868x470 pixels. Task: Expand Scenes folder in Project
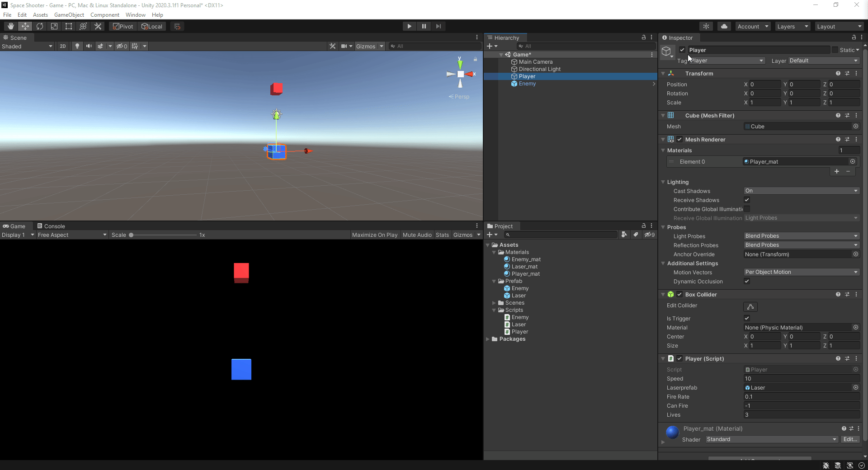494,303
